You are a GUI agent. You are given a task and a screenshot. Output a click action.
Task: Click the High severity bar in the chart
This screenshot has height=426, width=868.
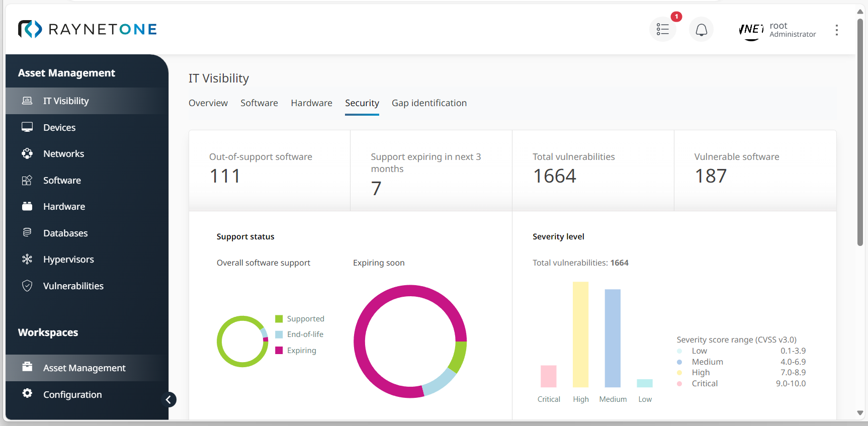(580, 334)
